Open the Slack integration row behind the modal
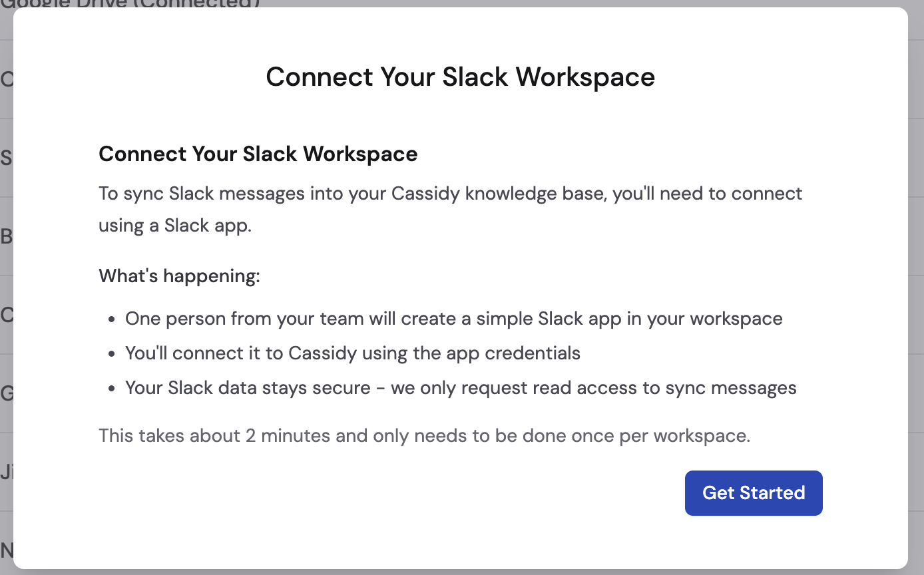The image size is (924, 575). (x=6, y=158)
